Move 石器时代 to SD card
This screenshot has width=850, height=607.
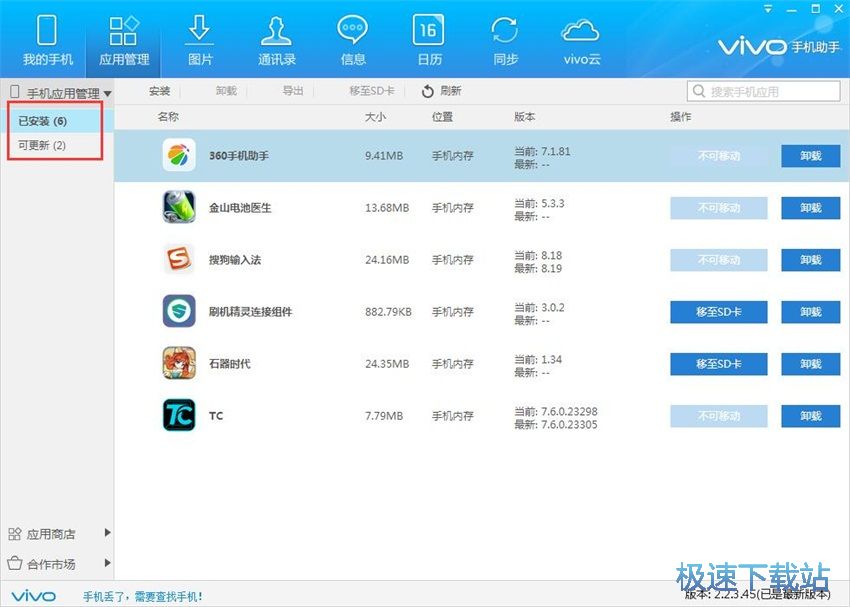pyautogui.click(x=719, y=364)
